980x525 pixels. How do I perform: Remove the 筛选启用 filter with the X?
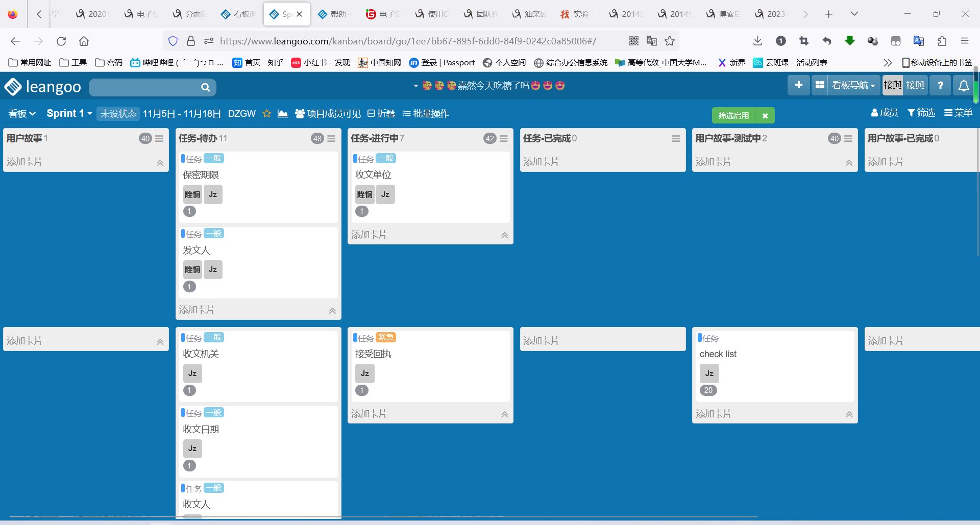(765, 116)
